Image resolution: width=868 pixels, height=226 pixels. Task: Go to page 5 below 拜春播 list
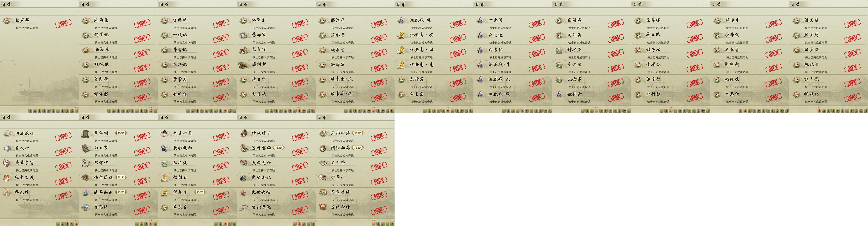pos(77,223)
